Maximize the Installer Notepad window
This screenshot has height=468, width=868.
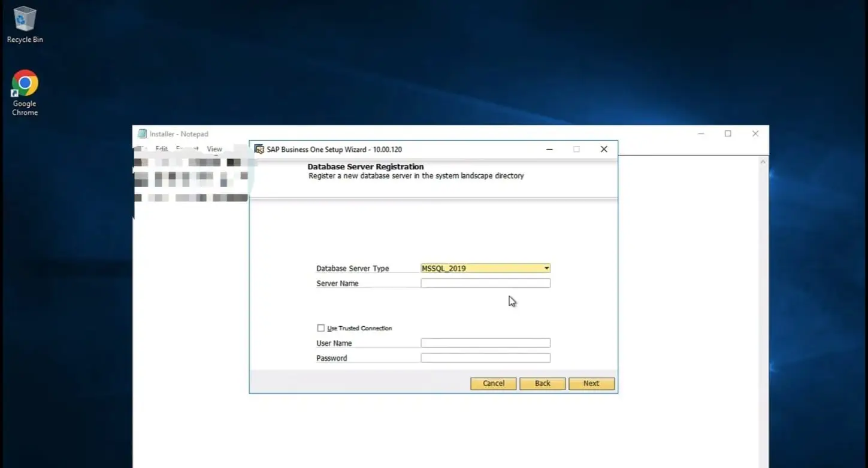pyautogui.click(x=728, y=133)
